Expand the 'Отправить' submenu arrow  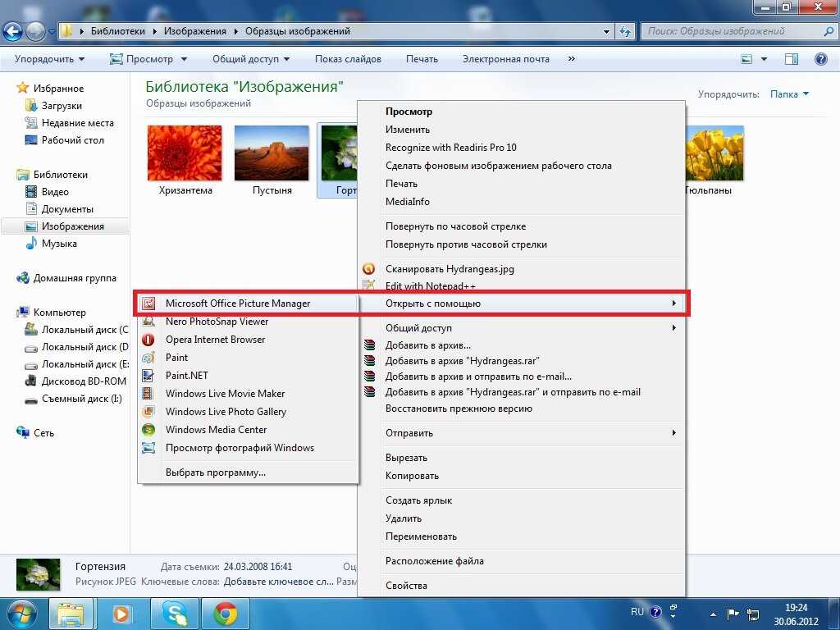[674, 433]
